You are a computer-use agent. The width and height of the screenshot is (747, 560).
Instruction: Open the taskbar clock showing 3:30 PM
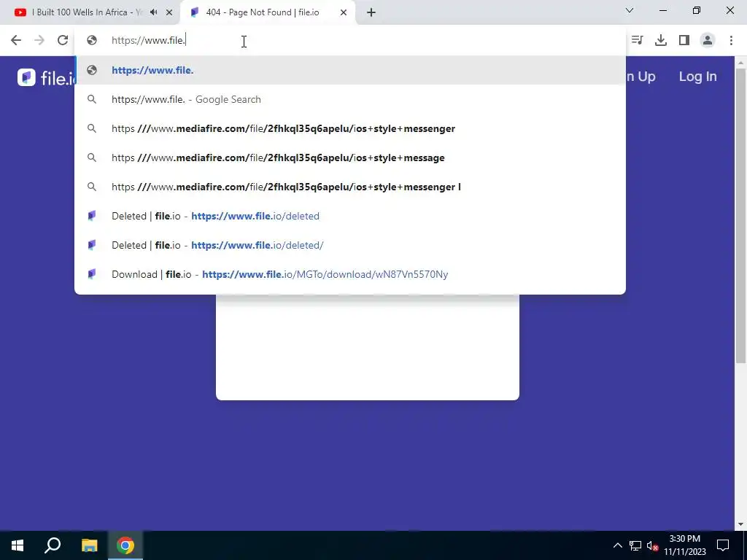(685, 545)
